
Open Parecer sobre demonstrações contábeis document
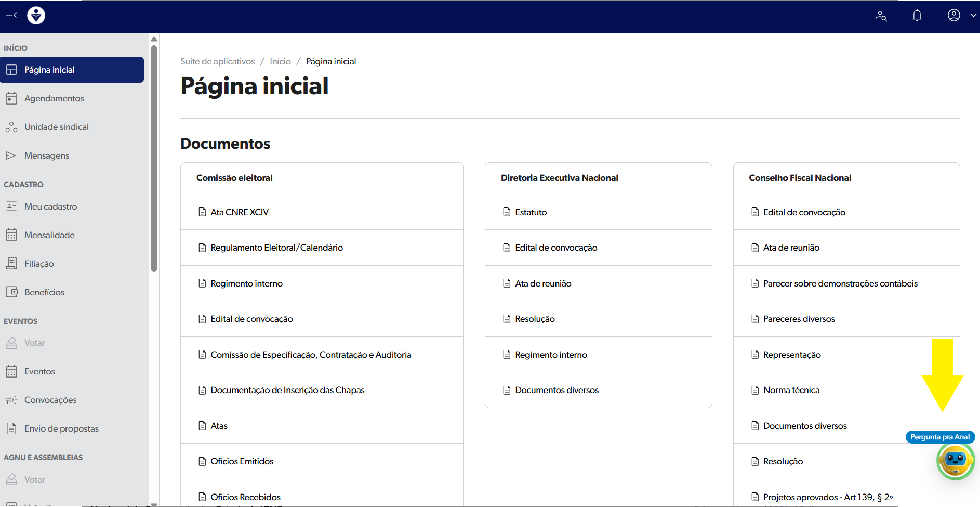(840, 283)
